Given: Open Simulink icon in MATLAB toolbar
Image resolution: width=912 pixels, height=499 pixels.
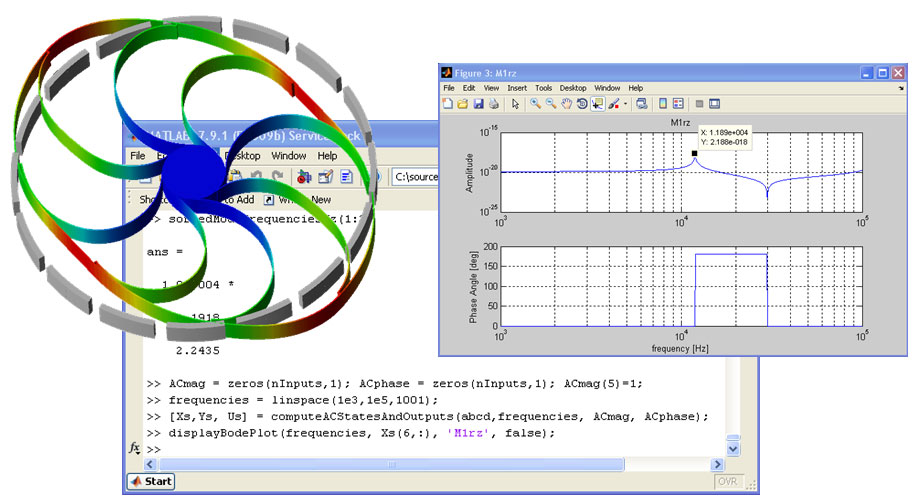Looking at the screenshot, I should click(304, 176).
